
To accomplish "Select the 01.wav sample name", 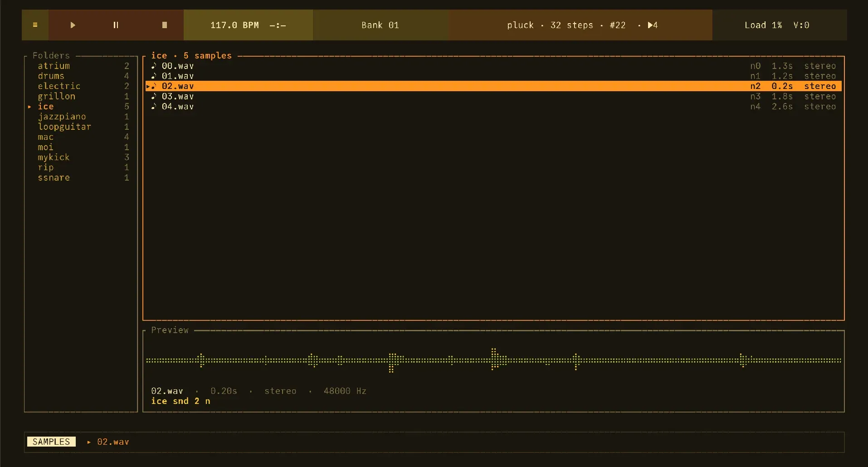I will (x=178, y=76).
